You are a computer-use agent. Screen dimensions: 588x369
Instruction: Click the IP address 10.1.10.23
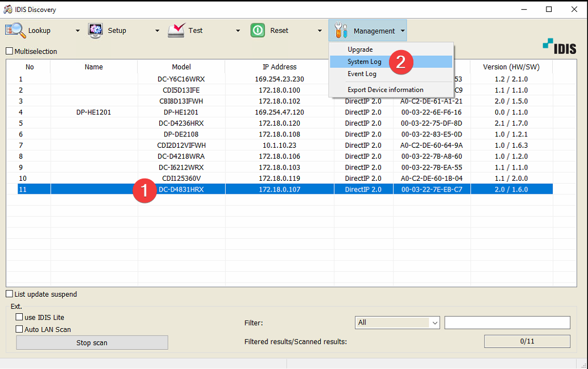(x=279, y=145)
